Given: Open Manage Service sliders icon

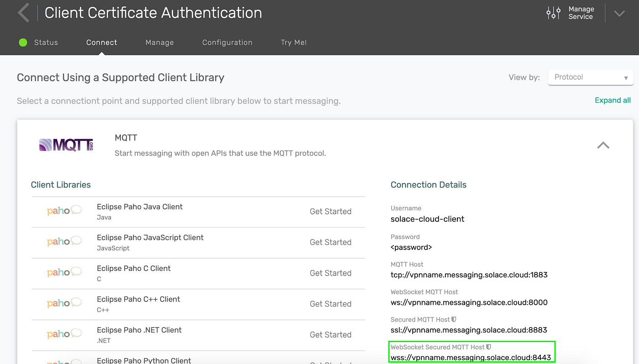Looking at the screenshot, I should (x=553, y=13).
